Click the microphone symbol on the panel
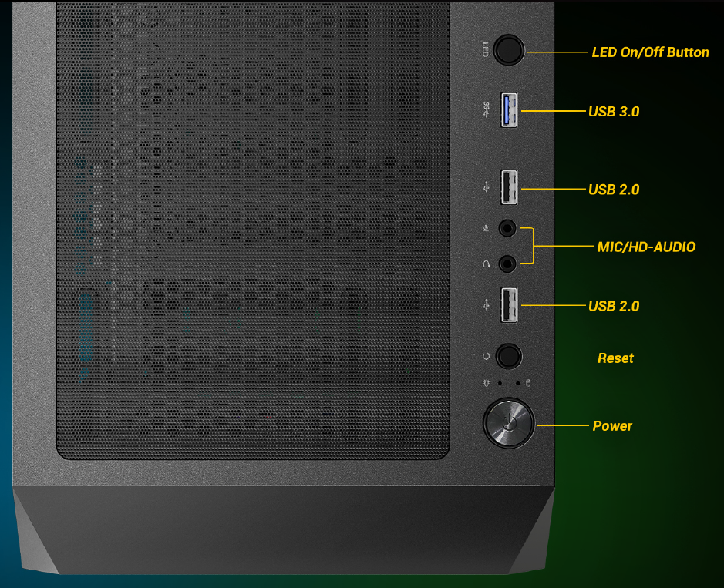724x588 pixels. tap(486, 227)
